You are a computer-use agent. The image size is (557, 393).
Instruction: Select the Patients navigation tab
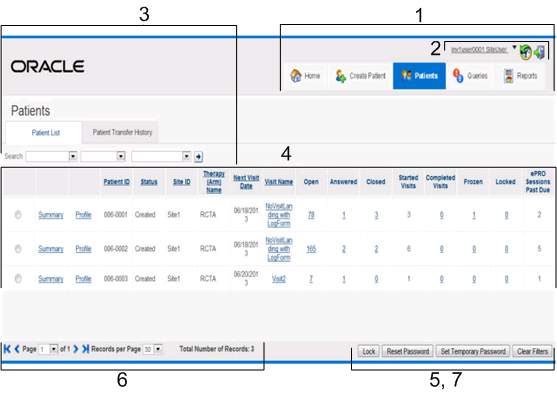tap(419, 76)
